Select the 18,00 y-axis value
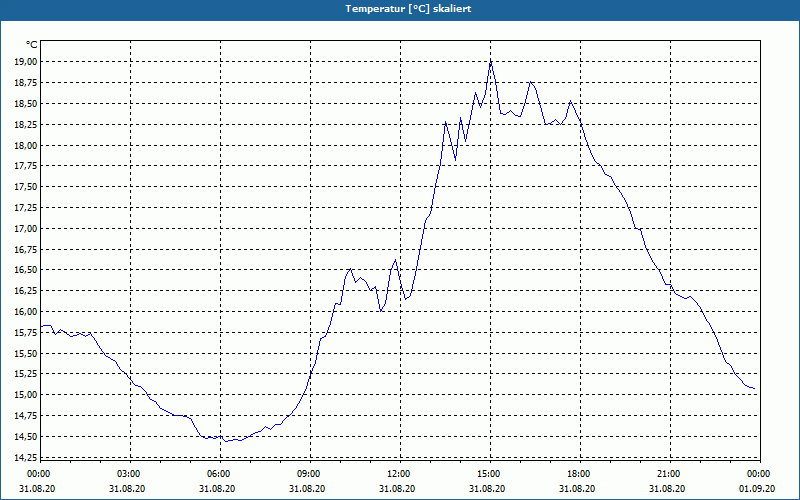Image resolution: width=800 pixels, height=500 pixels. click(x=28, y=145)
